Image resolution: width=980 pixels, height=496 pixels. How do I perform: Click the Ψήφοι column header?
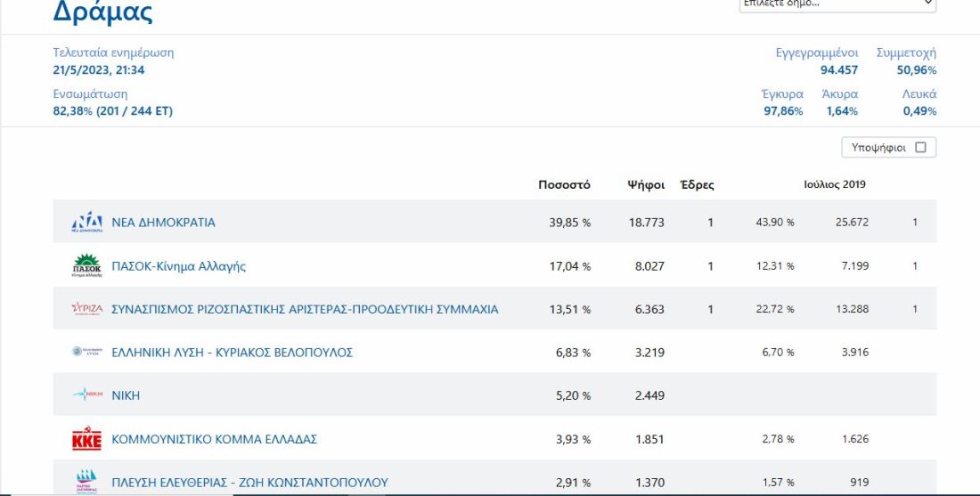646,185
